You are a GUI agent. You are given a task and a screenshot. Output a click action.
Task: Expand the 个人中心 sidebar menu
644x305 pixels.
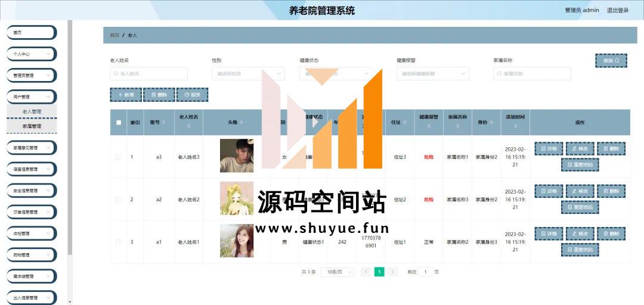tap(32, 54)
